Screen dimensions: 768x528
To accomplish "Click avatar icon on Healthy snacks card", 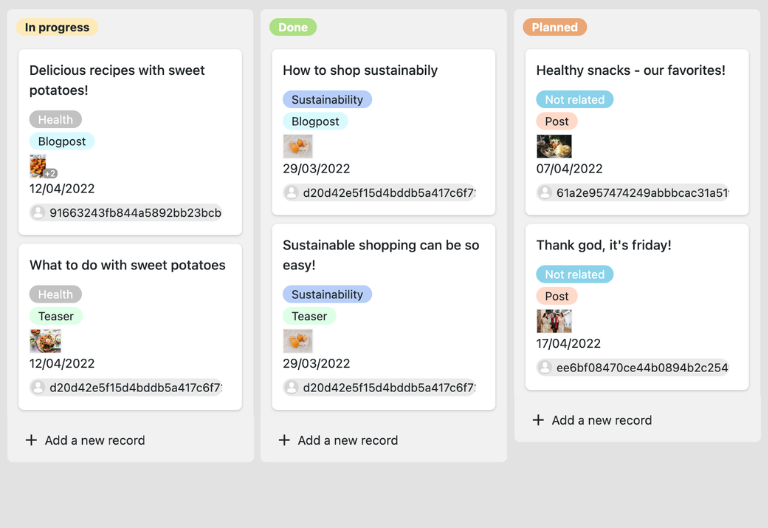I will pyautogui.click(x=545, y=193).
